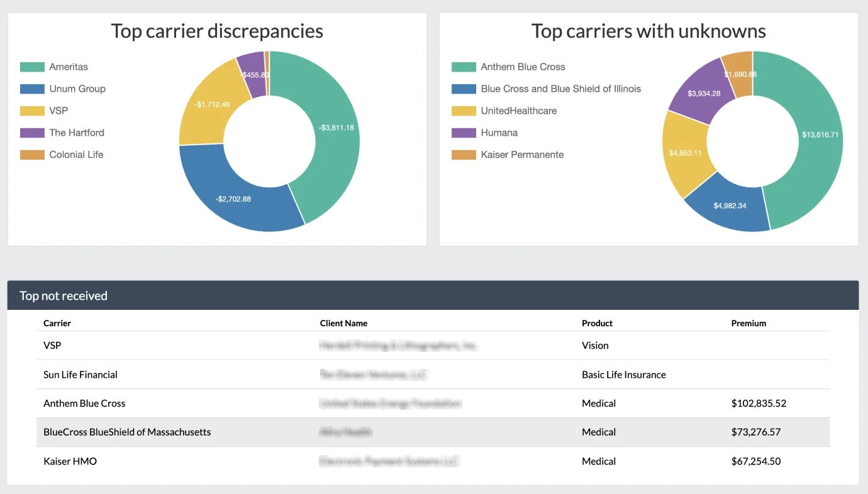Click the Sun Life Financial carrier cell
Viewport: 868px width, 494px height.
pyautogui.click(x=81, y=375)
